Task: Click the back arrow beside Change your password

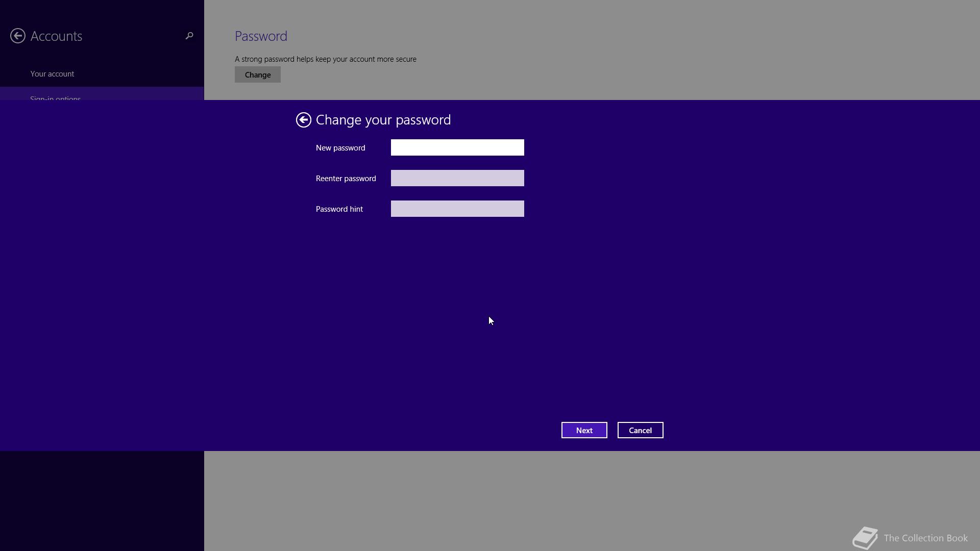Action: [303, 120]
